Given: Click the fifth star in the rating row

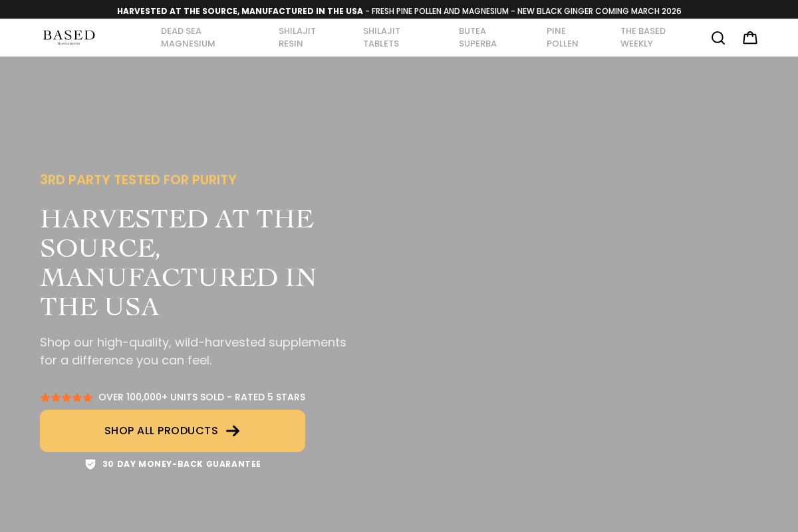Looking at the screenshot, I should click(88, 396).
